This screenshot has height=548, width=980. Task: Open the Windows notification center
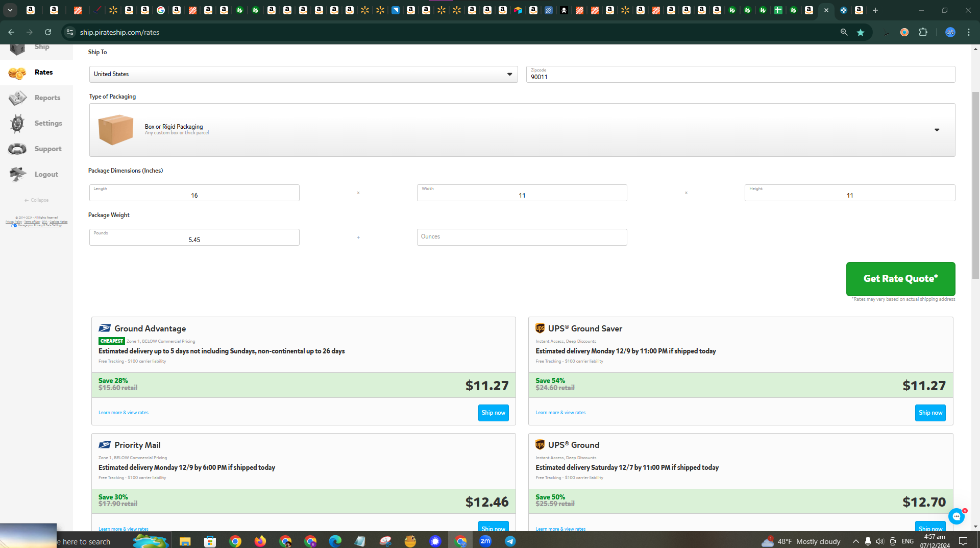963,541
